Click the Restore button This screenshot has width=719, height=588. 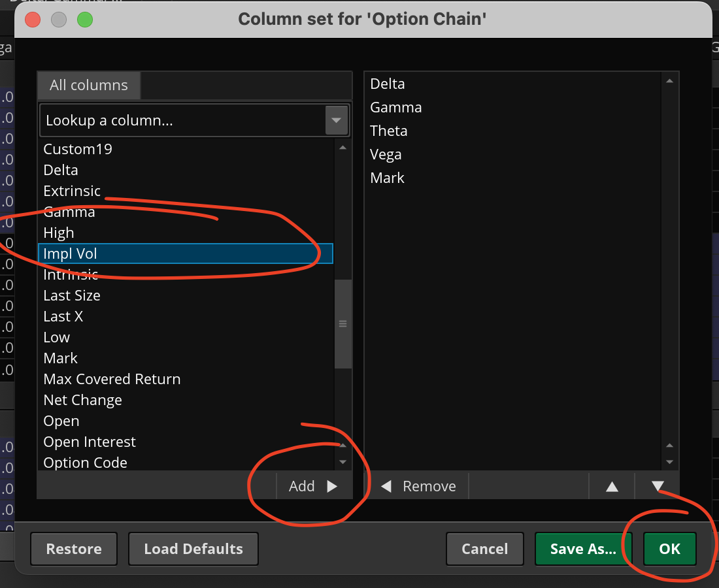coord(74,549)
